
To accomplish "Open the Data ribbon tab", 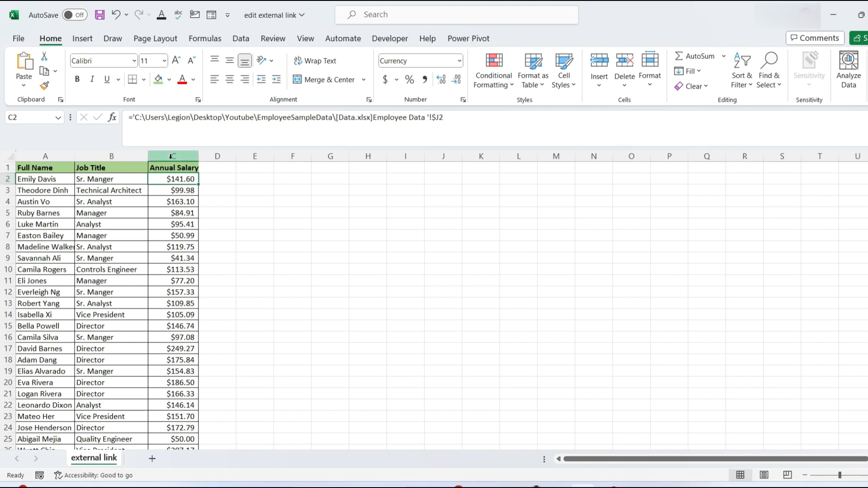I will pos(241,38).
